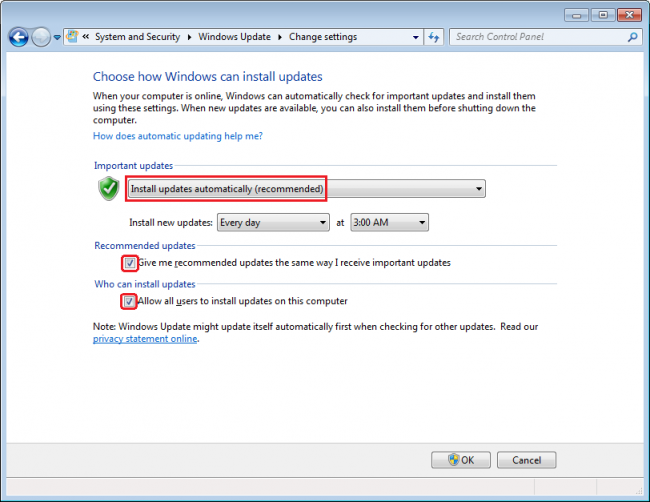Click the magnifier search icon

pyautogui.click(x=632, y=37)
